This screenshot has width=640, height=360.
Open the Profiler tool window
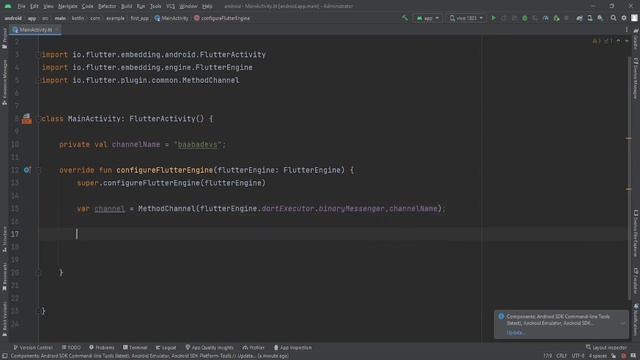(253, 347)
